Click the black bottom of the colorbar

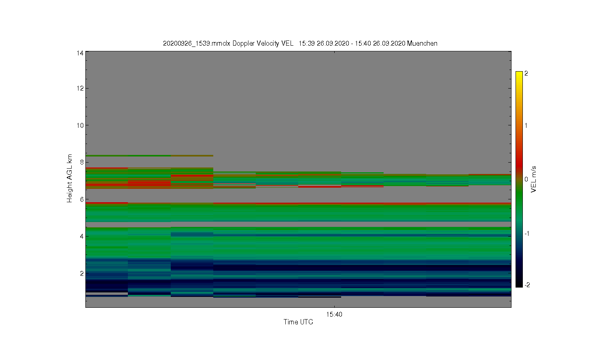tap(519, 284)
